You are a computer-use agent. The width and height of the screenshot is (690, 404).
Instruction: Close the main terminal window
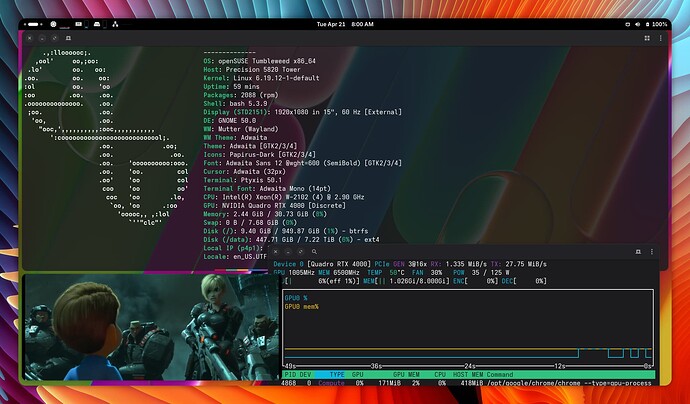point(29,38)
